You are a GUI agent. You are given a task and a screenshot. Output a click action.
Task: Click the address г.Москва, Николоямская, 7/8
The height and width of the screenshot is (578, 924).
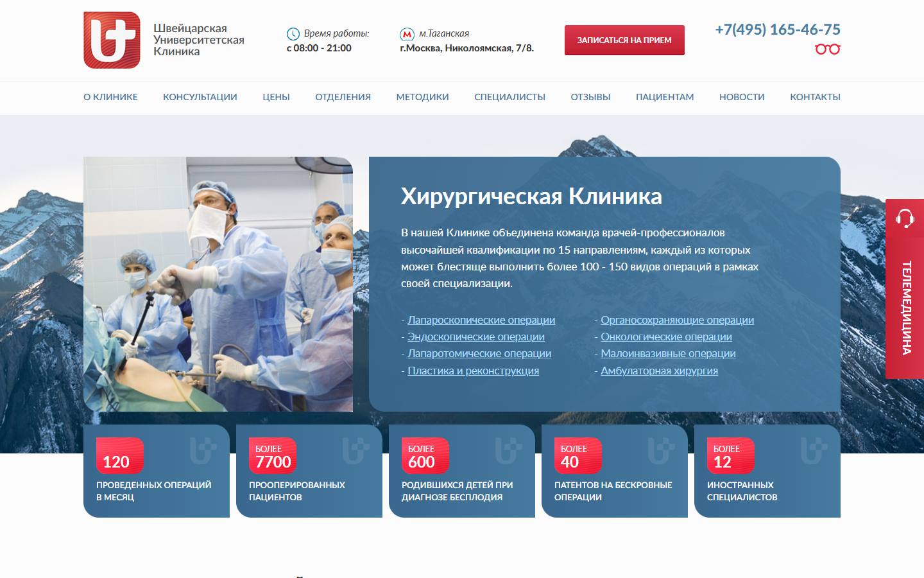[466, 48]
